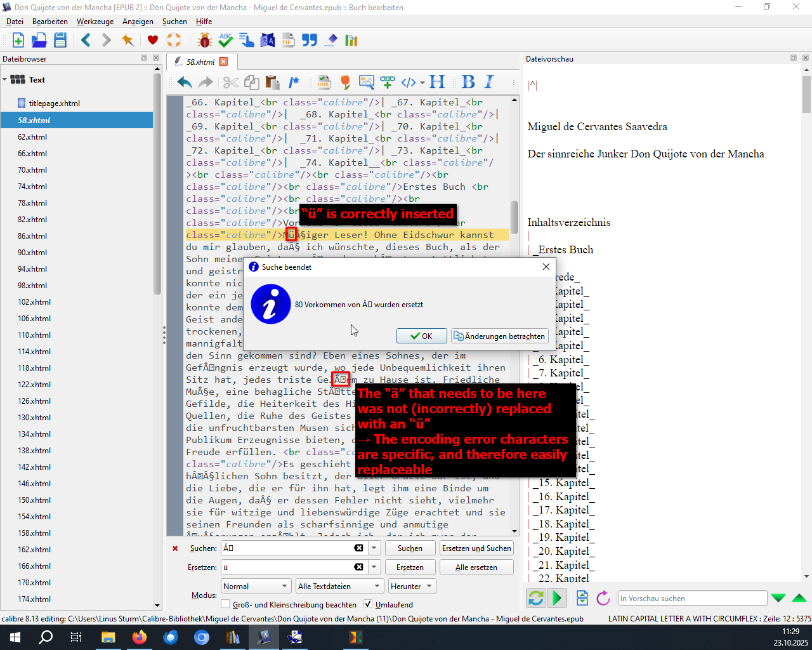This screenshot has width=812, height=650.
Task: Run check book via the bug icon
Action: tap(205, 41)
